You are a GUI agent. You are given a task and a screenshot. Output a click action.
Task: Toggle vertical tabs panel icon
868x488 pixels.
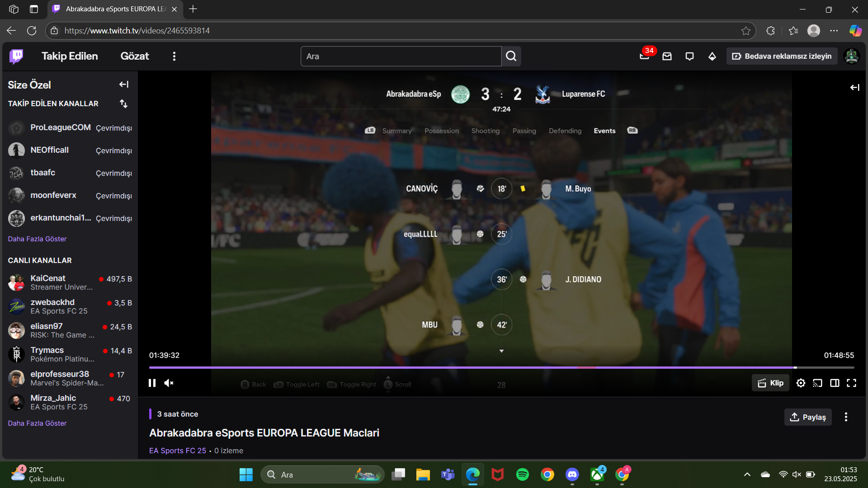(x=34, y=9)
